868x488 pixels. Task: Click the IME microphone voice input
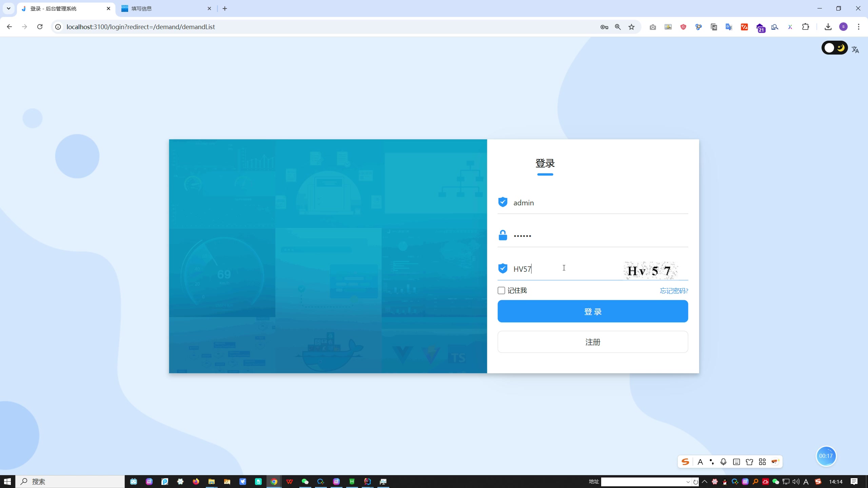point(724,462)
